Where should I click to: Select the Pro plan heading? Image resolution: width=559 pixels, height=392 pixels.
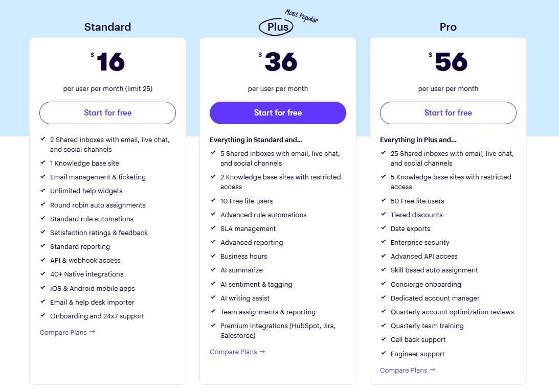point(448,27)
